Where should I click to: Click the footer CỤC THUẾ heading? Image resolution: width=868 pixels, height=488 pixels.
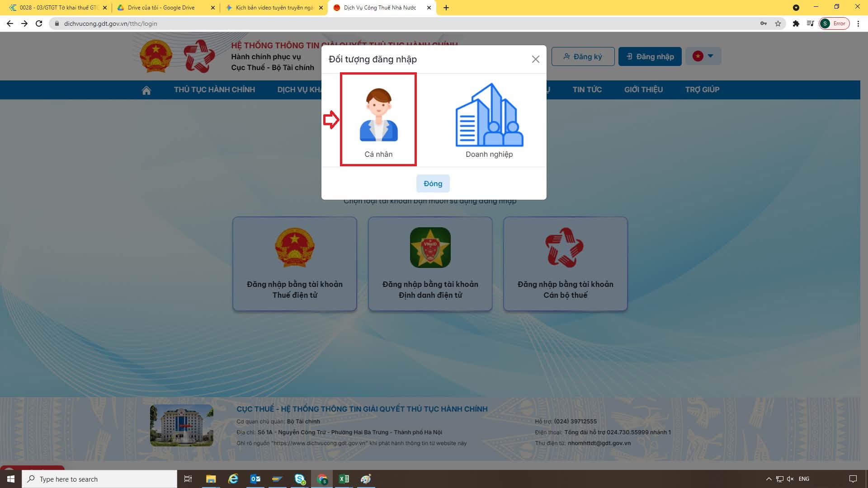(x=362, y=409)
